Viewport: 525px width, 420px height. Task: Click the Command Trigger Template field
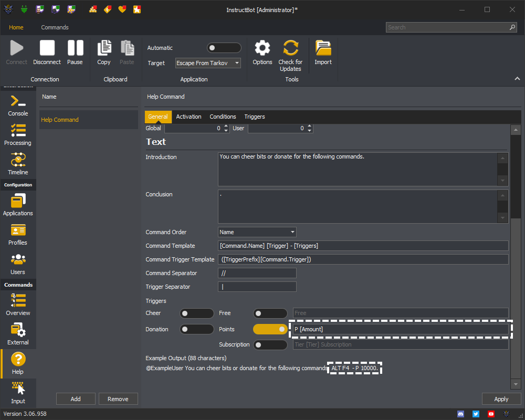363,259
